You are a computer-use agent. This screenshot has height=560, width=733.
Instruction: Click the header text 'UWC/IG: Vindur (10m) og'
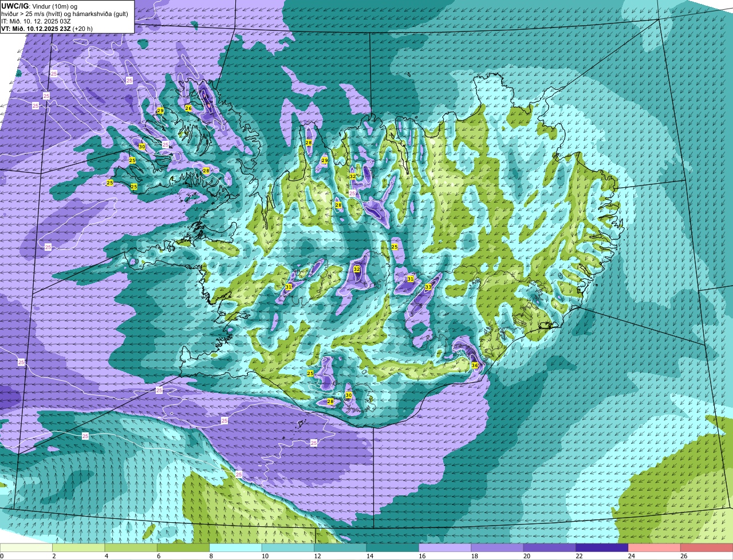40,6
